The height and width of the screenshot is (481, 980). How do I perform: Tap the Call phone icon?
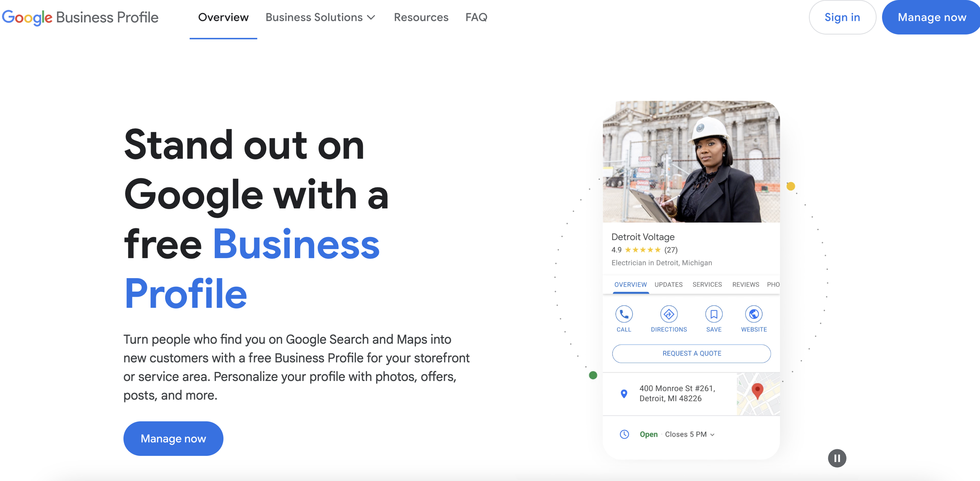pos(624,314)
